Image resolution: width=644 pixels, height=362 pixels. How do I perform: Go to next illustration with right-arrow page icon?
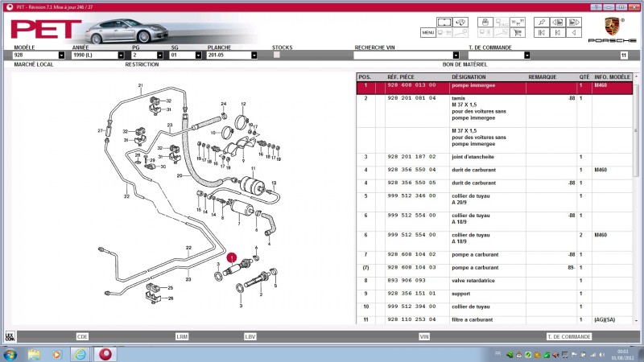pyautogui.click(x=574, y=23)
